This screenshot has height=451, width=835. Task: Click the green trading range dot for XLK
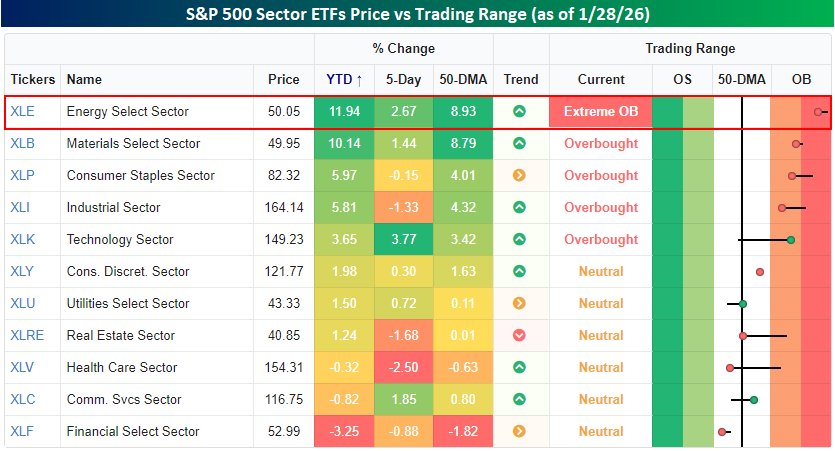[790, 240]
